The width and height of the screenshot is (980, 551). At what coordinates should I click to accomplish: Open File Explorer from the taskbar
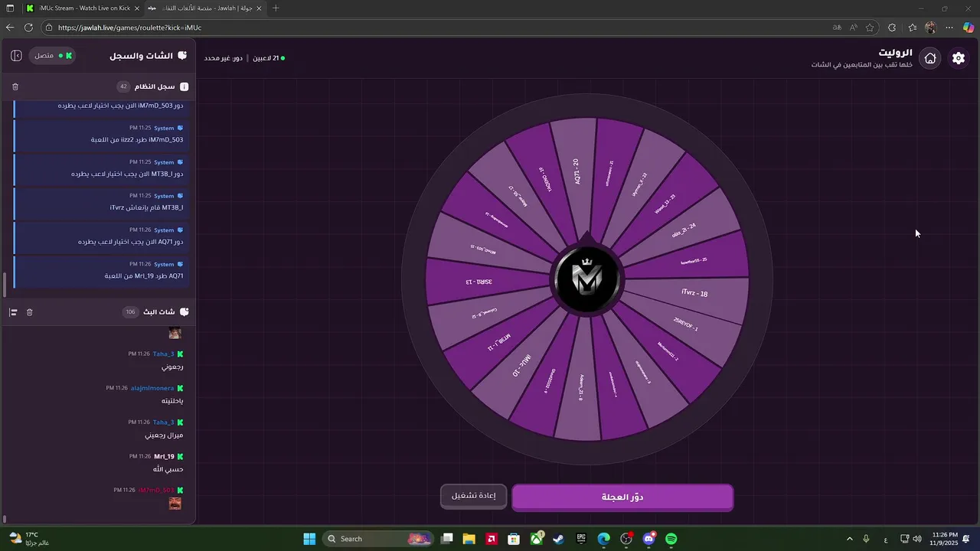coord(469,539)
